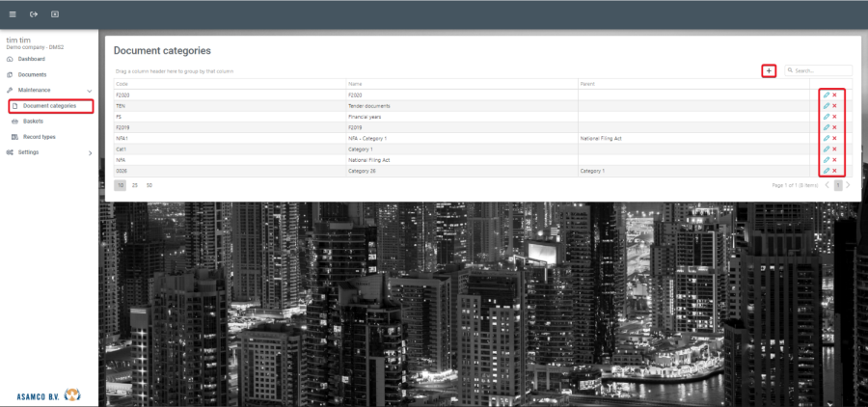868x407 pixels.
Task: Open Record types under Maintenance
Action: (x=39, y=137)
